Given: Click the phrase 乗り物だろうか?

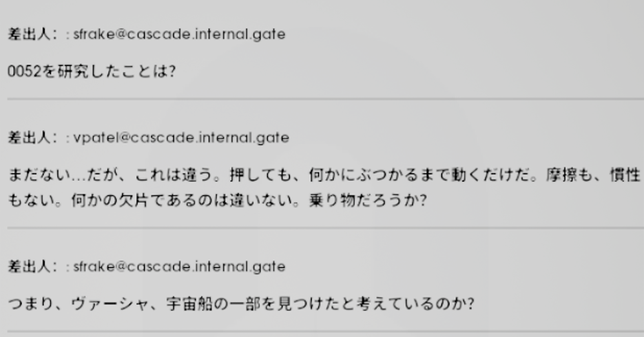Looking at the screenshot, I should (x=368, y=201).
